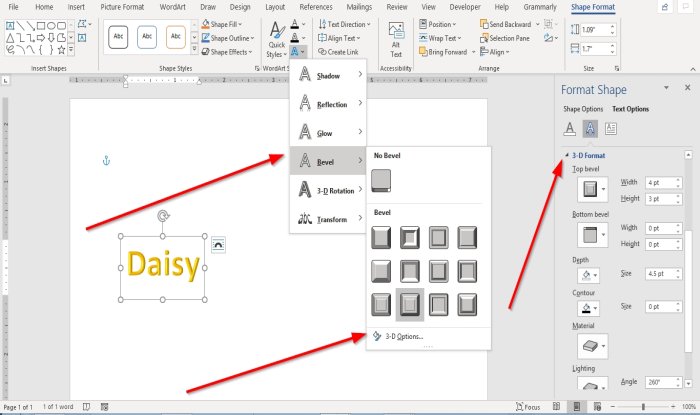This screenshot has width=700, height=415.
Task: Click the layout options icon beside Daisy
Action: tap(218, 245)
